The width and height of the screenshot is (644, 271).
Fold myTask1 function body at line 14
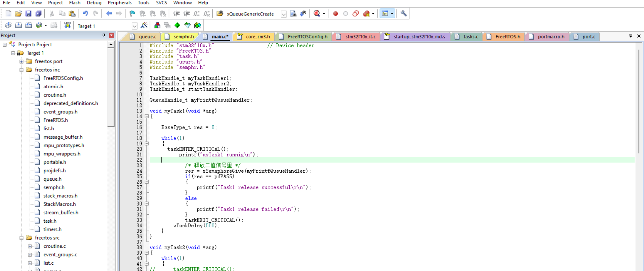point(147,116)
